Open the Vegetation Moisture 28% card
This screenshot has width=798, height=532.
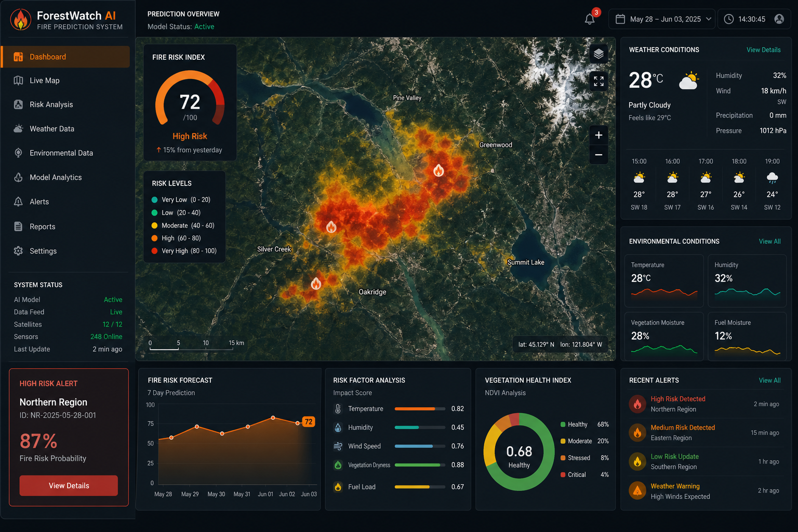[664, 336]
